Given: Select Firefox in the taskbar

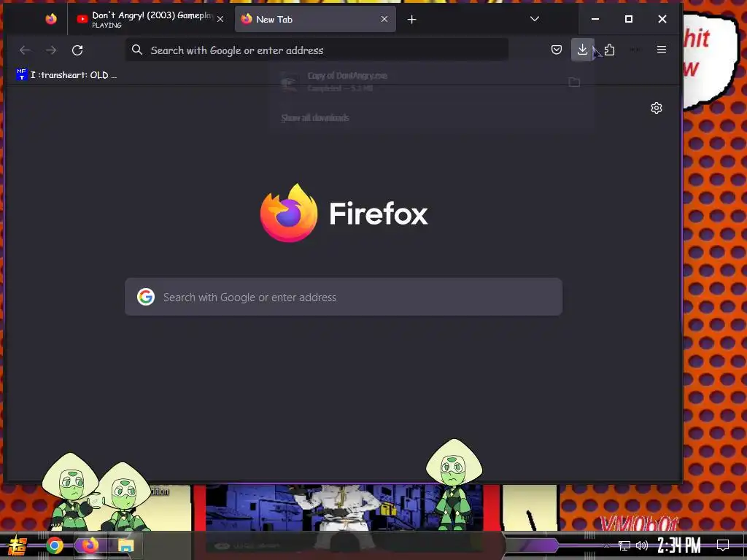Looking at the screenshot, I should pyautogui.click(x=90, y=545).
